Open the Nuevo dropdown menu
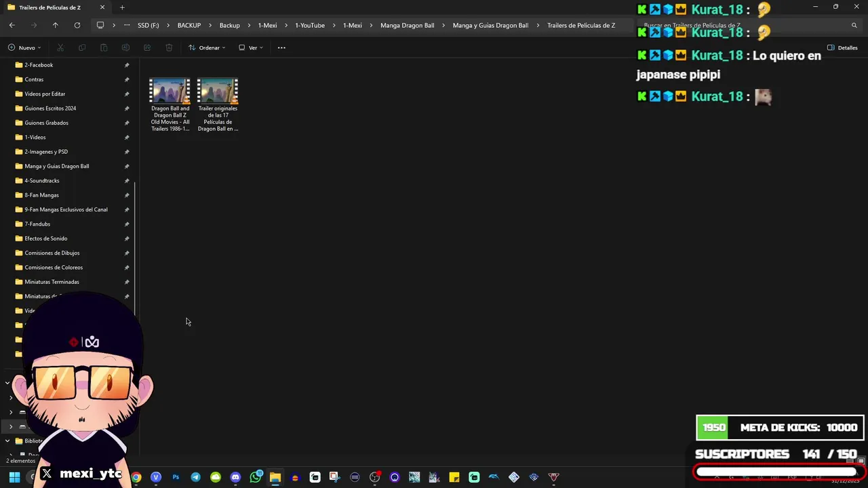 tap(24, 47)
